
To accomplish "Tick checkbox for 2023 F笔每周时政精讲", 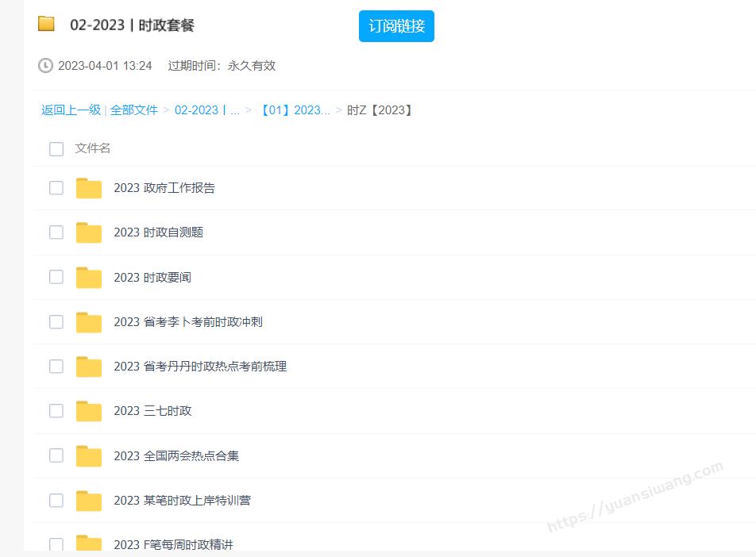I will pyautogui.click(x=56, y=544).
